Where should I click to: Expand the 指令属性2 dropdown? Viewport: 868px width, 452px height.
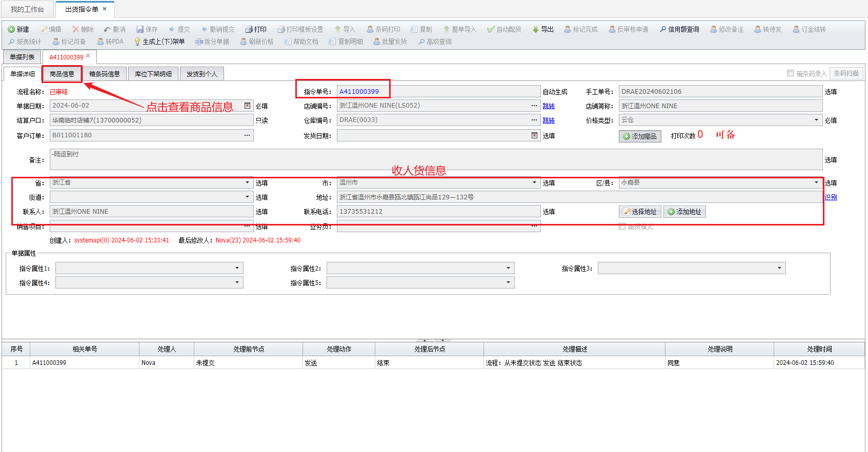[508, 268]
